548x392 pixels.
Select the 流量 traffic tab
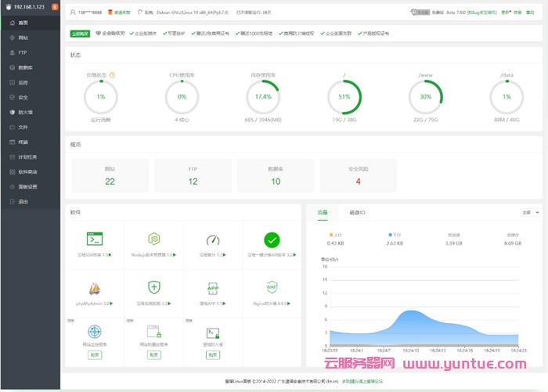coord(322,212)
